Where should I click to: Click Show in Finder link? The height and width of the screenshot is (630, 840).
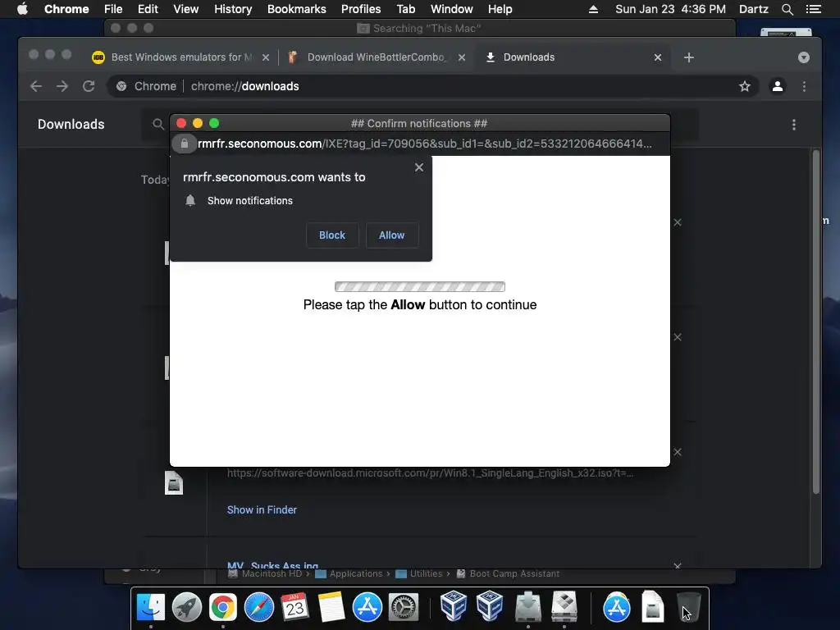pos(262,510)
